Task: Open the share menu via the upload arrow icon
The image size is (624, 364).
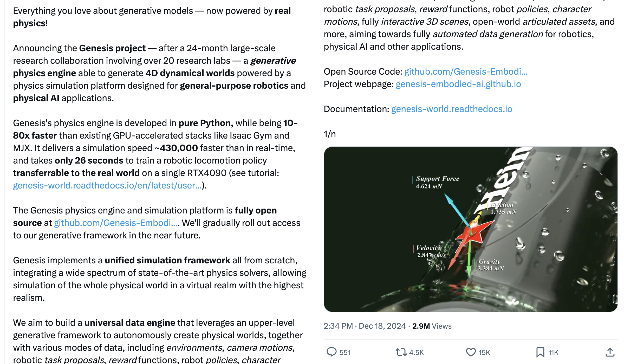Action: (x=610, y=352)
